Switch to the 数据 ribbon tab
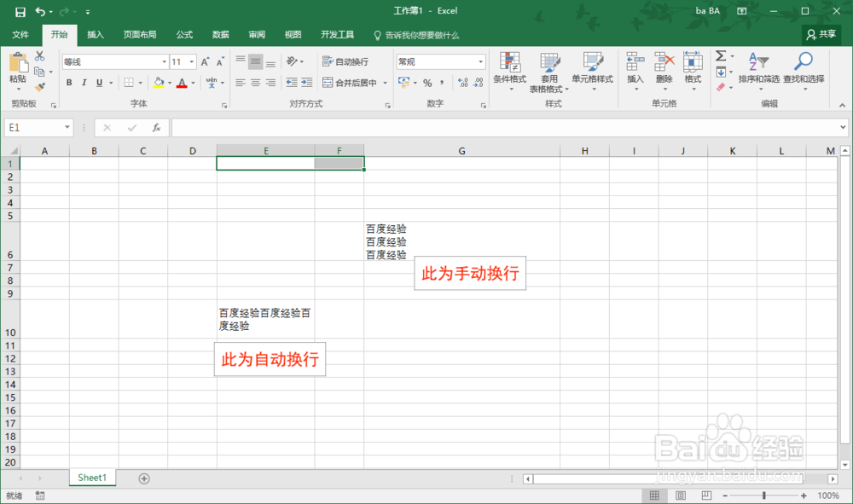Viewport: 853px width, 504px height. (219, 35)
